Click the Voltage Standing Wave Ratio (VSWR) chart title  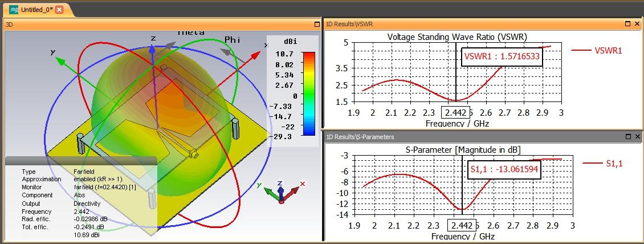(x=457, y=37)
